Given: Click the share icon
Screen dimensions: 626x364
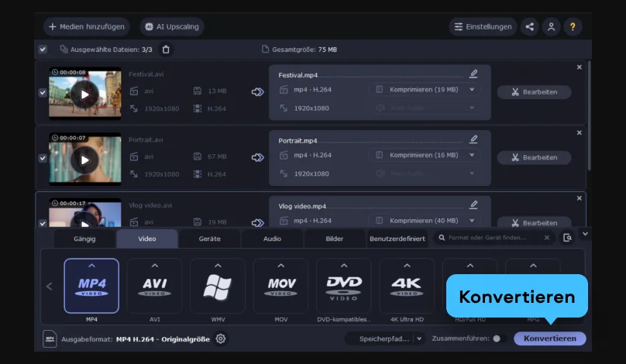Looking at the screenshot, I should tap(530, 27).
